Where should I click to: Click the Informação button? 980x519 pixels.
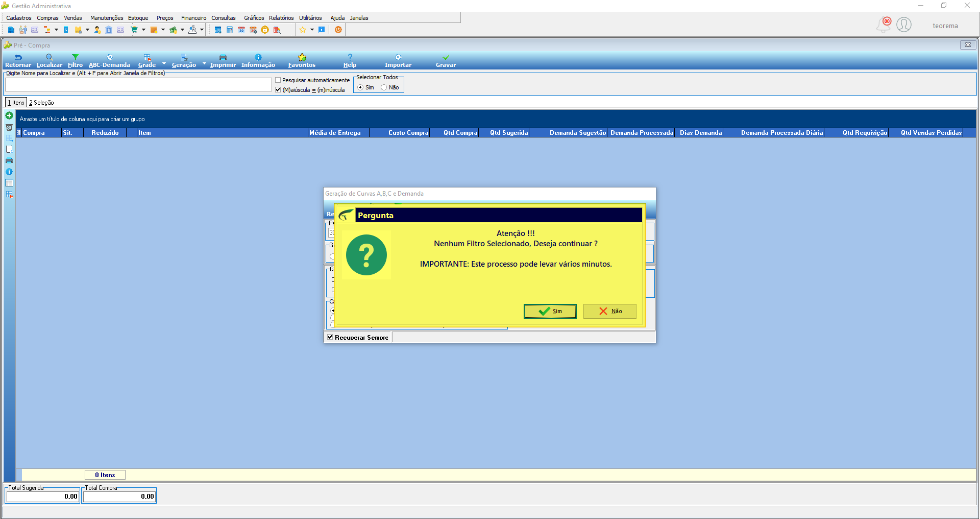tap(258, 61)
